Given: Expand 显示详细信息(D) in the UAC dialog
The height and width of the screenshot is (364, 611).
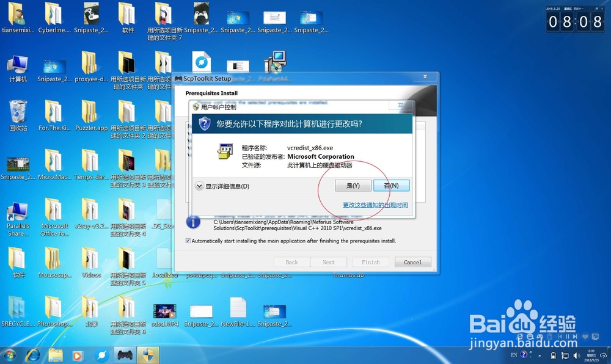Looking at the screenshot, I should [222, 186].
